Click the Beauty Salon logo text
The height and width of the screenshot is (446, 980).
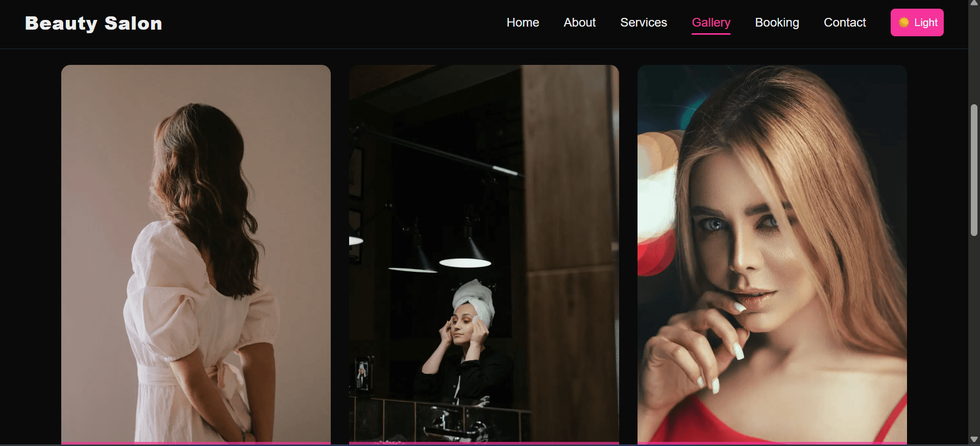click(93, 24)
